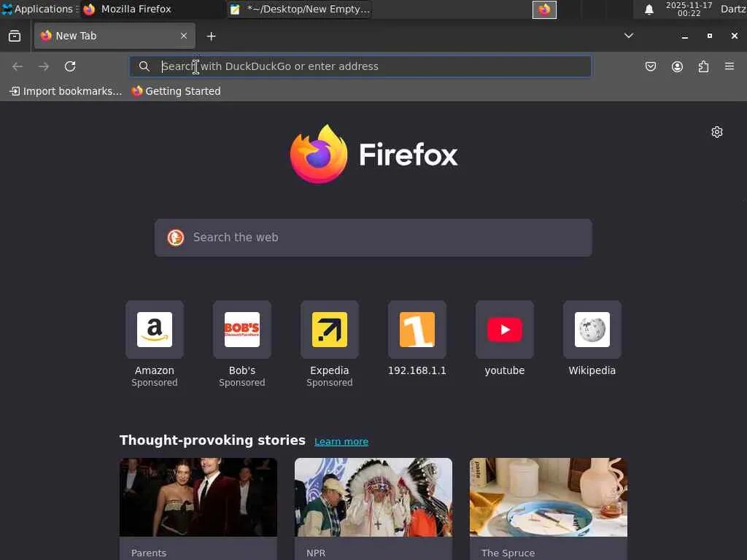Click the date and time clock
The width and height of the screenshot is (747, 560).
[689, 9]
